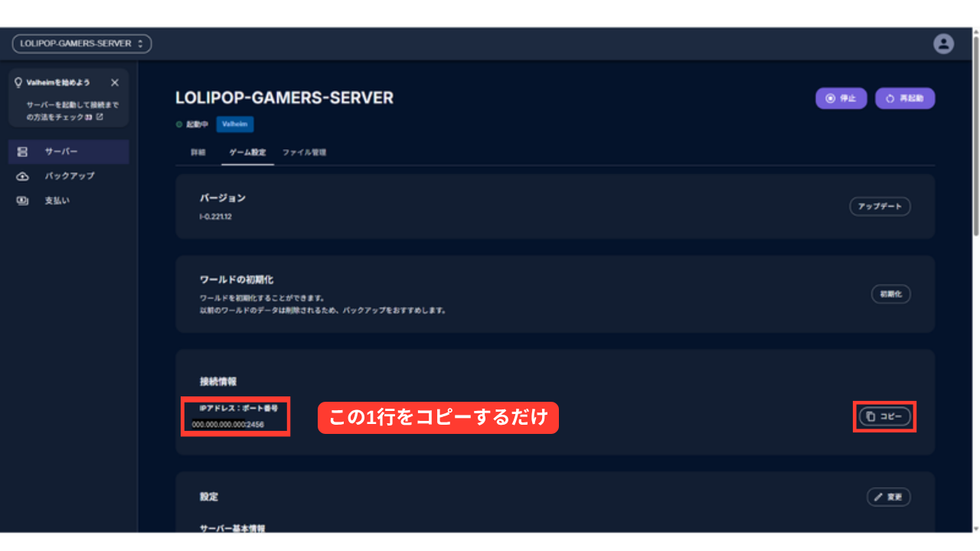Copy the connection info with the コピー button
The image size is (980, 551).
[x=885, y=416]
